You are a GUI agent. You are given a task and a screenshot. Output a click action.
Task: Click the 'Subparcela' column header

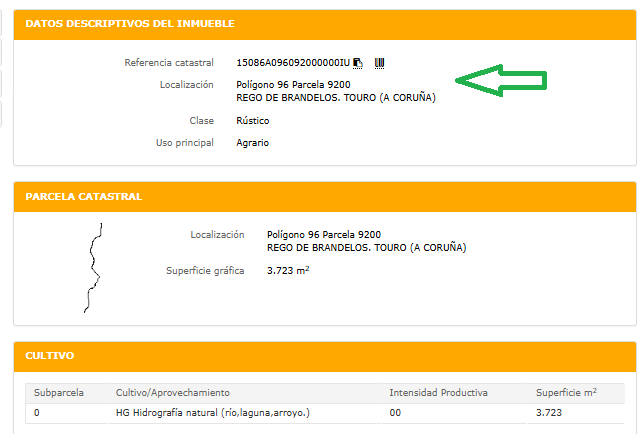point(59,393)
